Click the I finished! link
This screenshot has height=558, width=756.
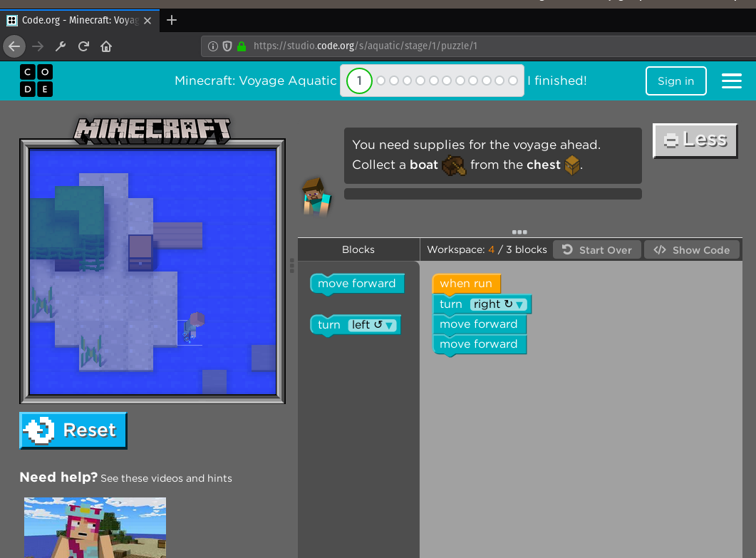557,81
